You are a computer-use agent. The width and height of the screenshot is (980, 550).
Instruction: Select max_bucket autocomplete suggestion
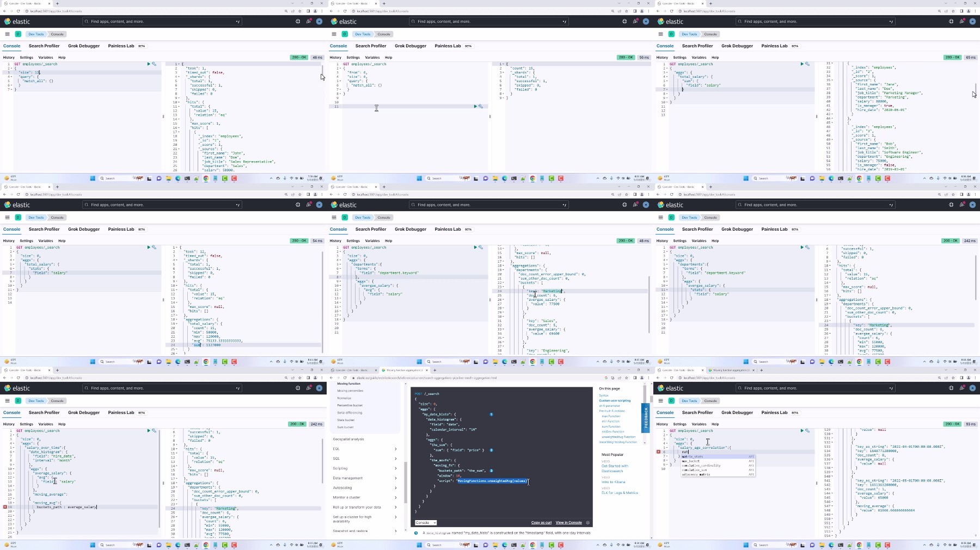[x=718, y=461]
